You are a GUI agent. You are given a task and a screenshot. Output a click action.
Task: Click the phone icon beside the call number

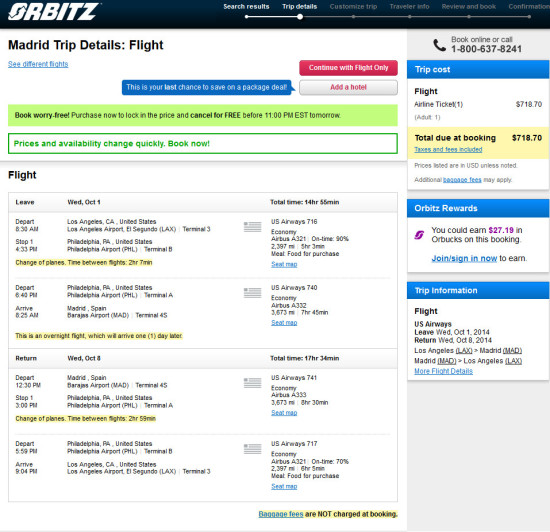click(440, 45)
